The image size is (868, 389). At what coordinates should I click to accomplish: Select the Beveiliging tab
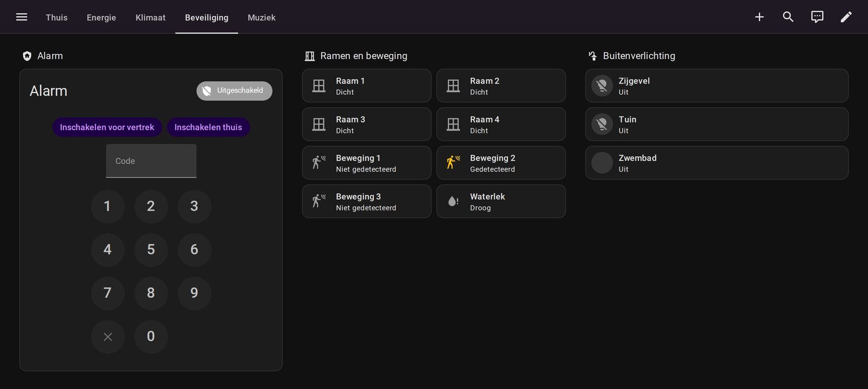(207, 17)
